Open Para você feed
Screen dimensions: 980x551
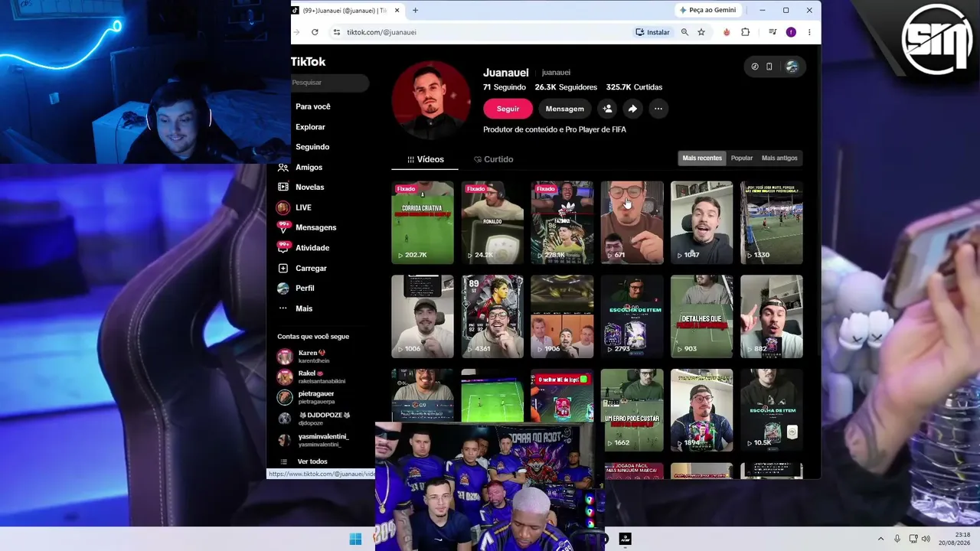[313, 106]
